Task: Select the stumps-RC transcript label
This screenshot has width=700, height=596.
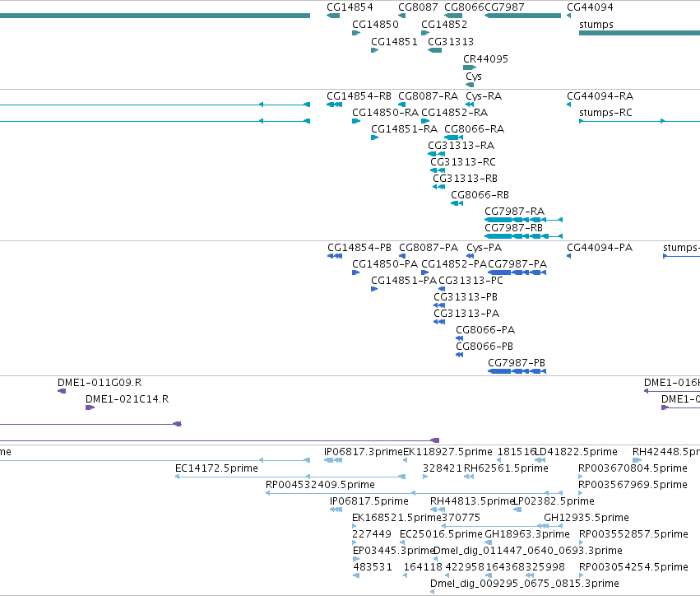Action: point(605,113)
